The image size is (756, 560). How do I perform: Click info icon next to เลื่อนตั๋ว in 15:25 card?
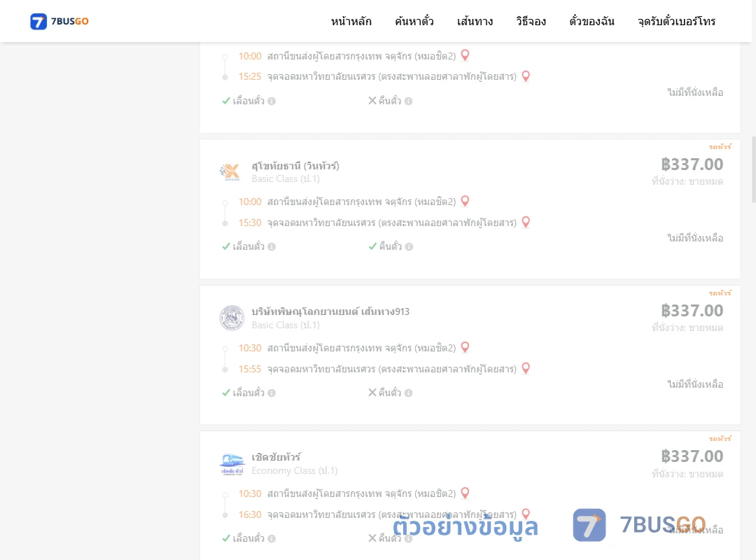tap(272, 101)
